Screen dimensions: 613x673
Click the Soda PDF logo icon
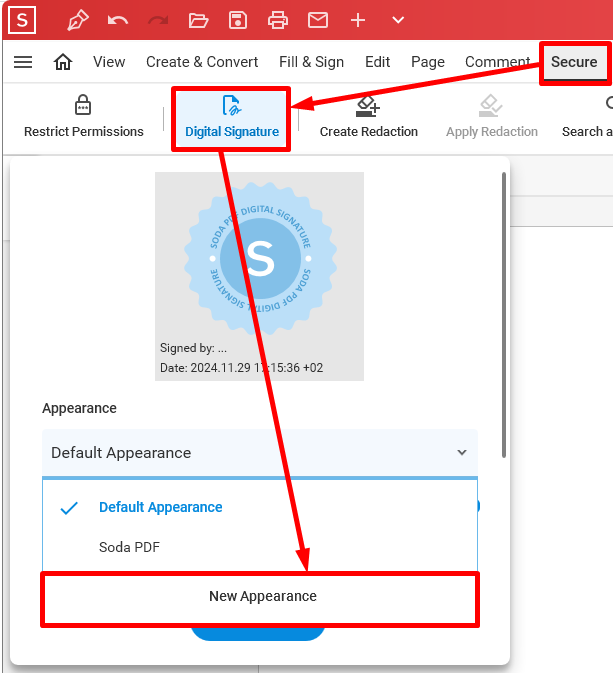tap(21, 20)
